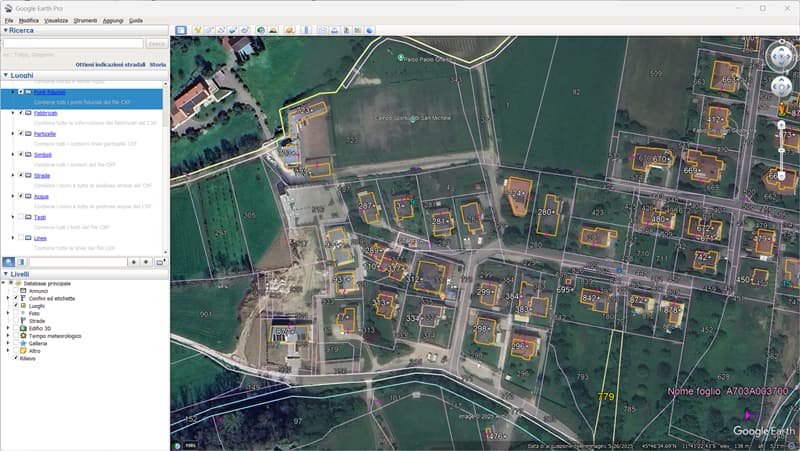Collapse the Ricerca panel
The width and height of the screenshot is (800, 451).
[x=5, y=30]
